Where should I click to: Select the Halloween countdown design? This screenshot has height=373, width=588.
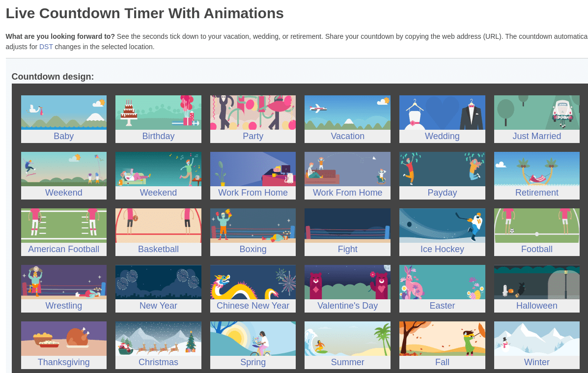tap(536, 288)
